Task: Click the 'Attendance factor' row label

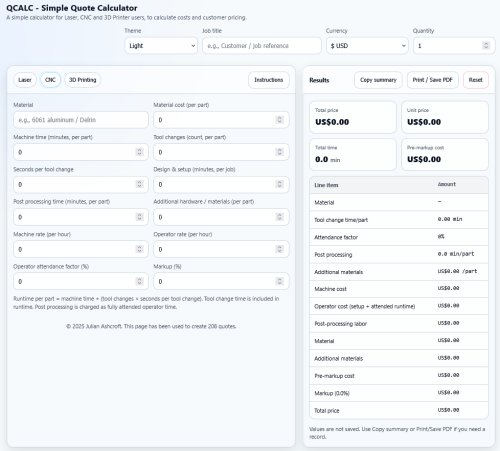Action: click(336, 237)
